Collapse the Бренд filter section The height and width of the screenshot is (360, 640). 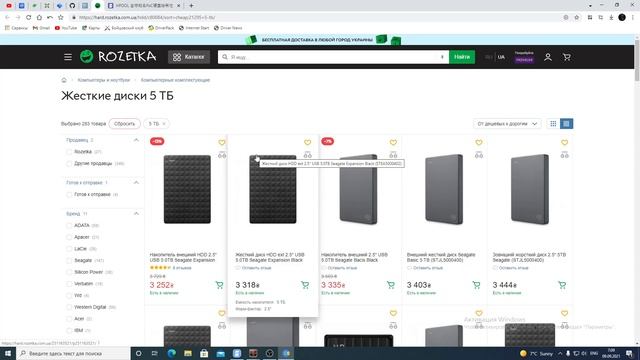click(136, 213)
